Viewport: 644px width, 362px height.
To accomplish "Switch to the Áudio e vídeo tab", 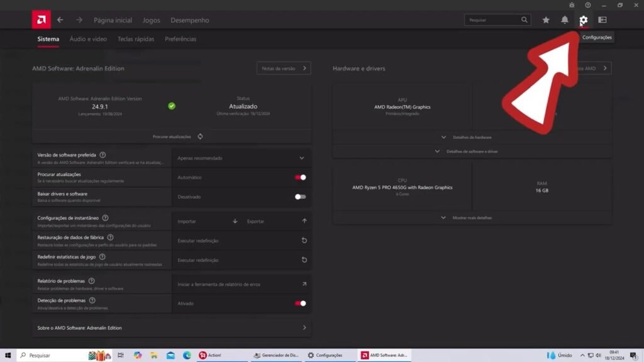I will point(88,39).
